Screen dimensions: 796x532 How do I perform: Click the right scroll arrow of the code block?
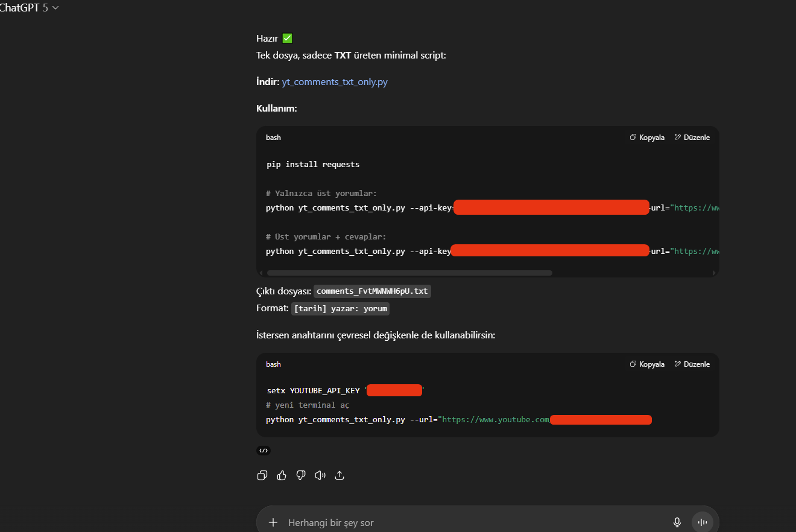coord(715,273)
